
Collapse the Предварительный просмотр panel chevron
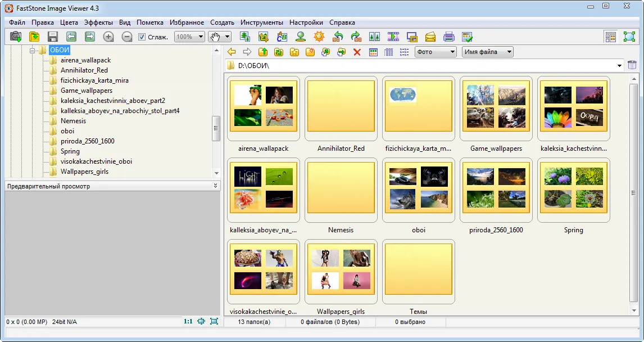tap(216, 186)
